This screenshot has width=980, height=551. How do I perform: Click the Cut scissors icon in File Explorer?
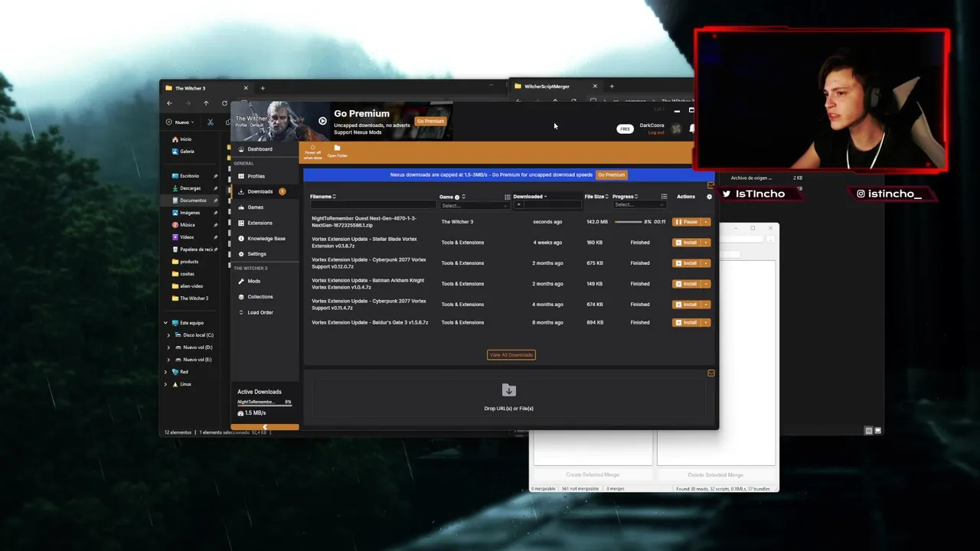[x=211, y=122]
